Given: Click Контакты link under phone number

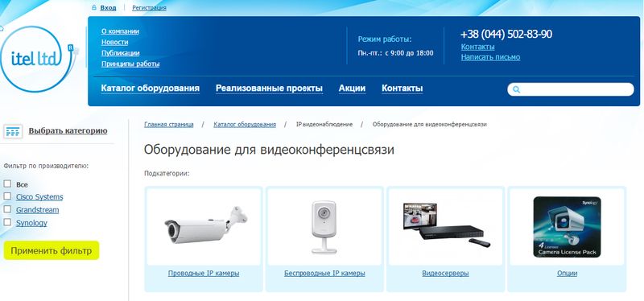Looking at the screenshot, I should [x=477, y=47].
